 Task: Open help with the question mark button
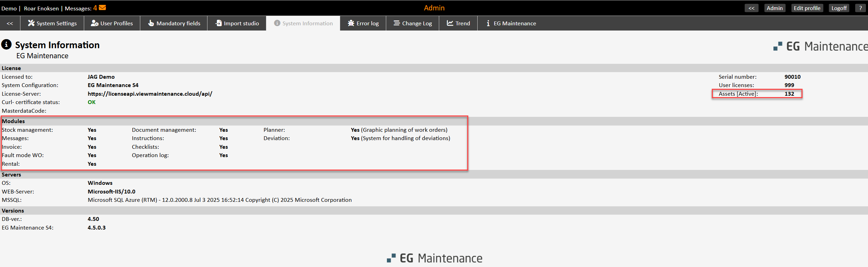click(x=860, y=8)
